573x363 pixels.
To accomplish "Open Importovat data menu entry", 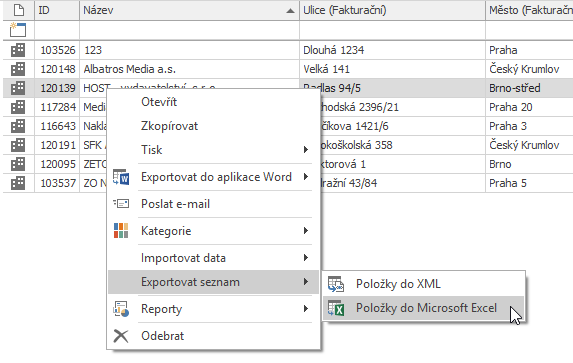I will [x=214, y=258].
